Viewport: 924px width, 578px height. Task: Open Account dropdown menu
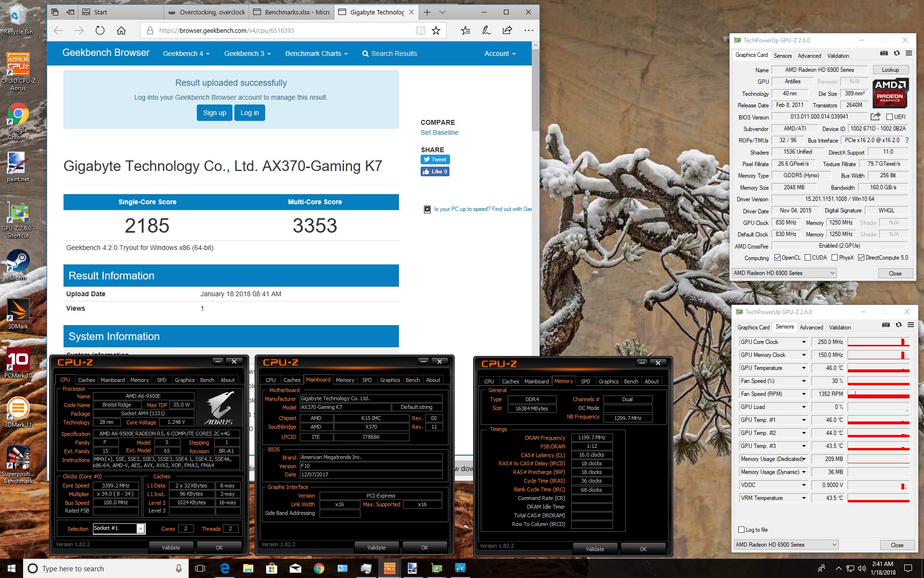[x=500, y=53]
